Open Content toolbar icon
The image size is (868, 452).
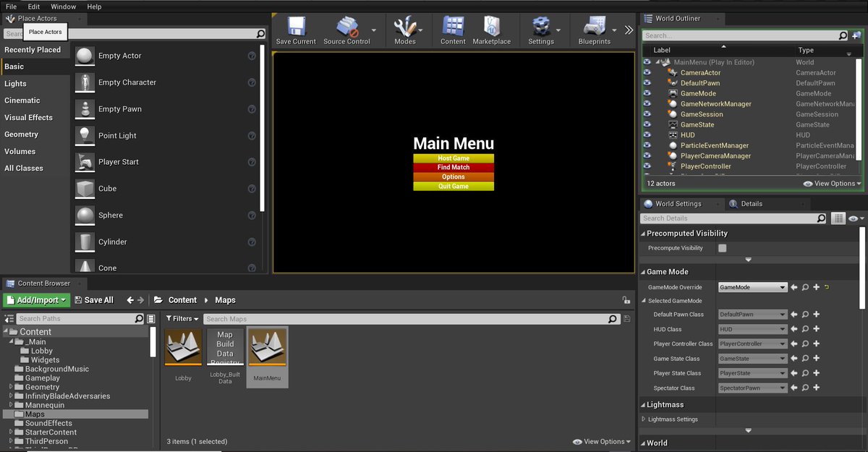[453, 27]
